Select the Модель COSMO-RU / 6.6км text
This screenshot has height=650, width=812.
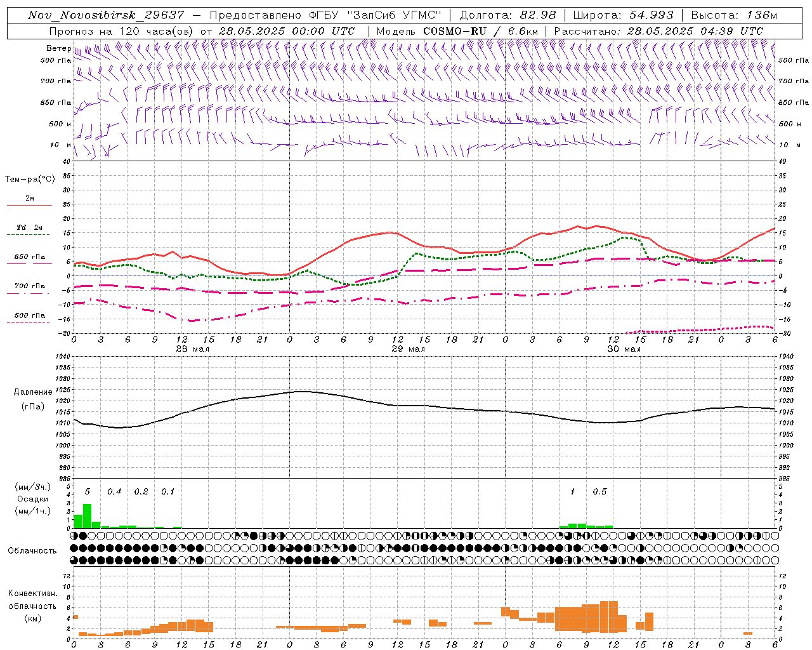[457, 31]
